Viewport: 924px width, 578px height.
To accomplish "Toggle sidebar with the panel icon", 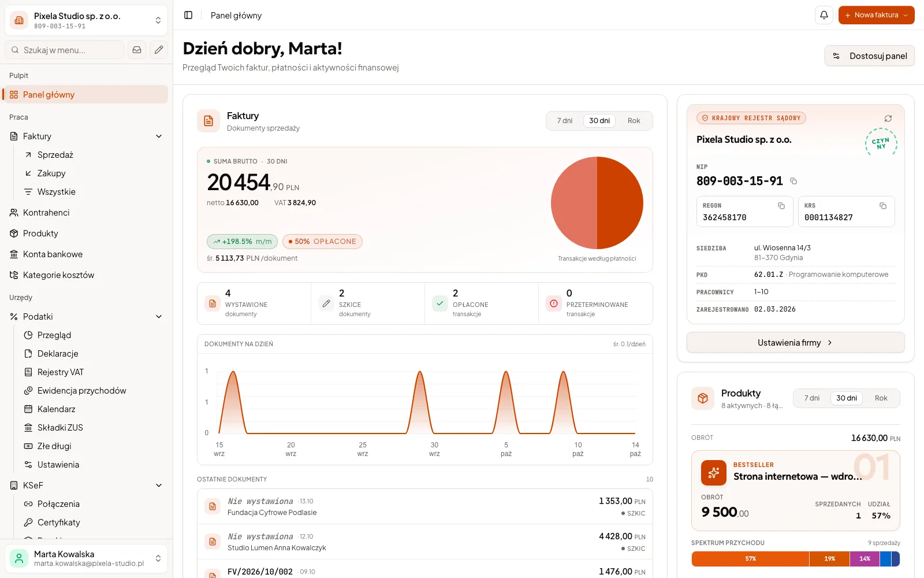I will (188, 15).
